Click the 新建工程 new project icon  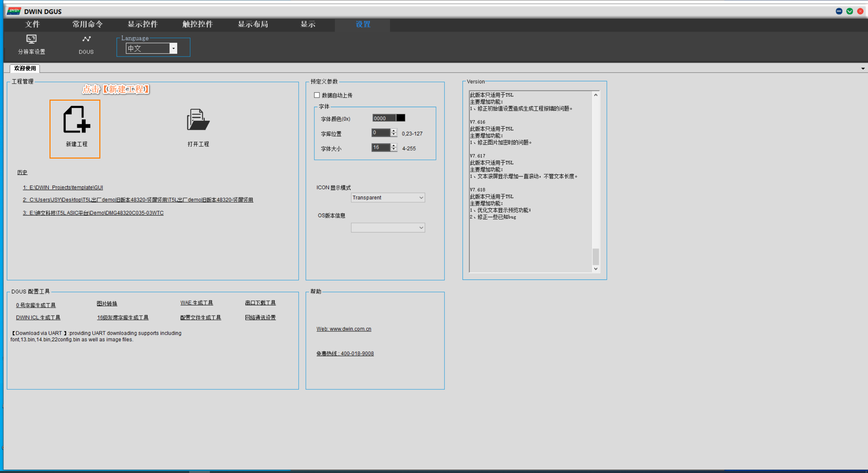click(76, 119)
